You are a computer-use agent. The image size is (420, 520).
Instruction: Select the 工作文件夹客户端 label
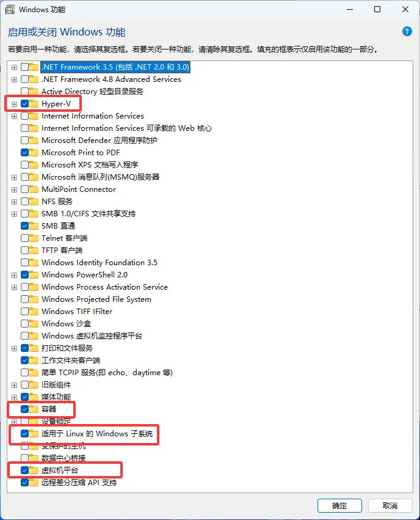click(71, 360)
